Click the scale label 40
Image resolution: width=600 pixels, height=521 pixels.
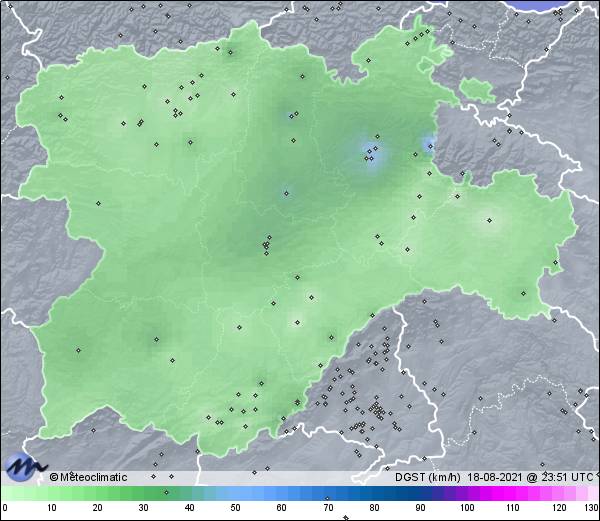[x=189, y=508]
